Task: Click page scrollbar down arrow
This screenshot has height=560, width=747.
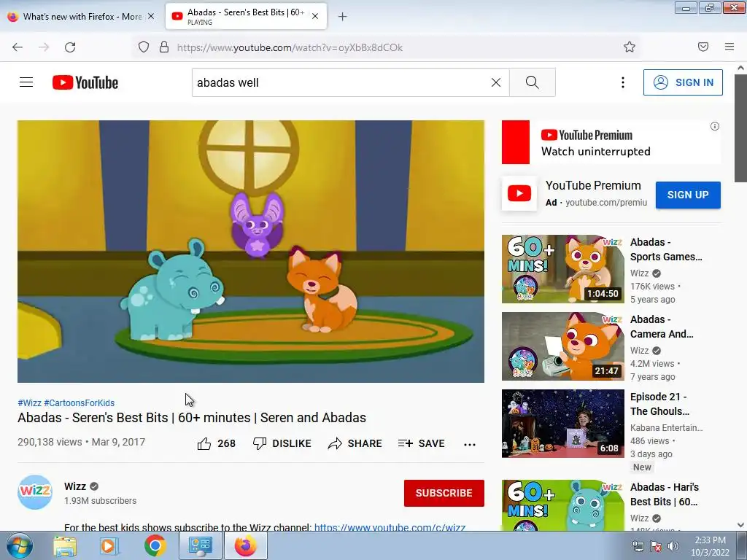Action: tap(741, 525)
